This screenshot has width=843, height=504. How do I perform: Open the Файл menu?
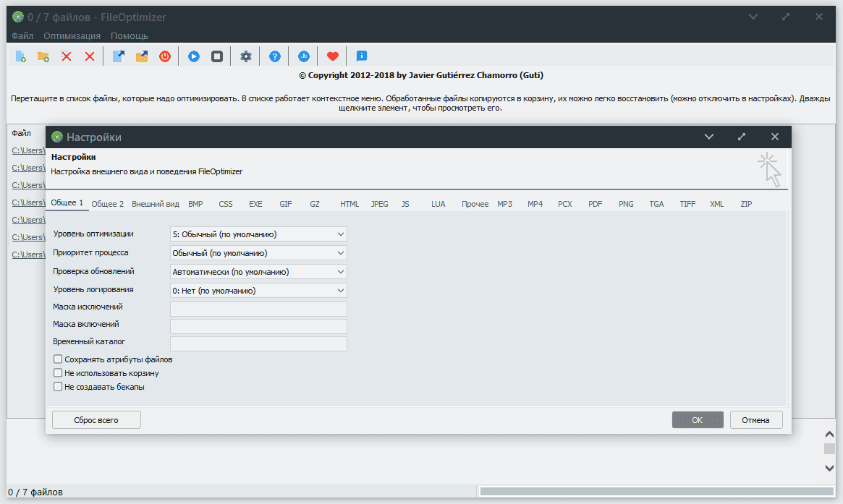point(22,36)
